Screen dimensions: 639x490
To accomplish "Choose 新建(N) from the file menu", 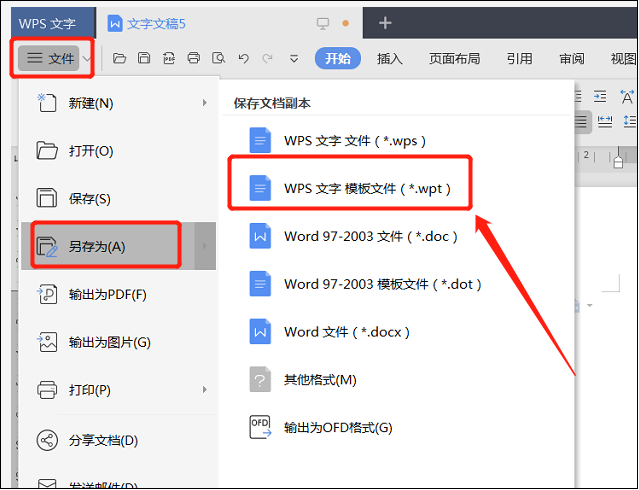I will [x=118, y=103].
